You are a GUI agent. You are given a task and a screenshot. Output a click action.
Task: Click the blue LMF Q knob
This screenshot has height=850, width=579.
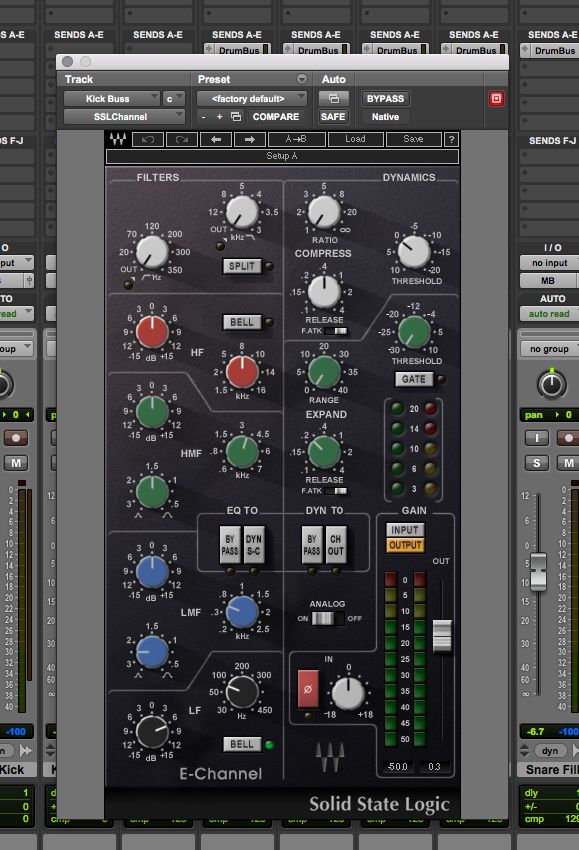[x=152, y=652]
